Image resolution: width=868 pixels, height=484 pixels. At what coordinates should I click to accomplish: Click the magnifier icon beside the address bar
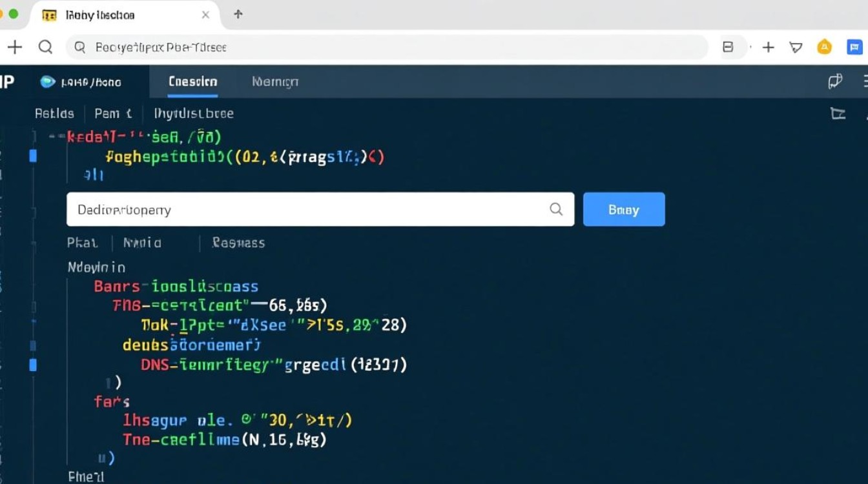[45, 47]
